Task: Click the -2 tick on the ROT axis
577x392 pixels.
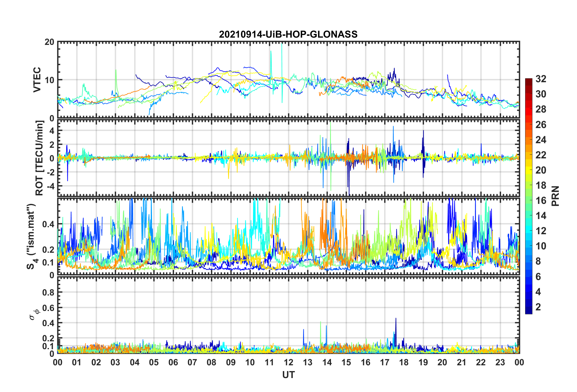Action: [50, 172]
